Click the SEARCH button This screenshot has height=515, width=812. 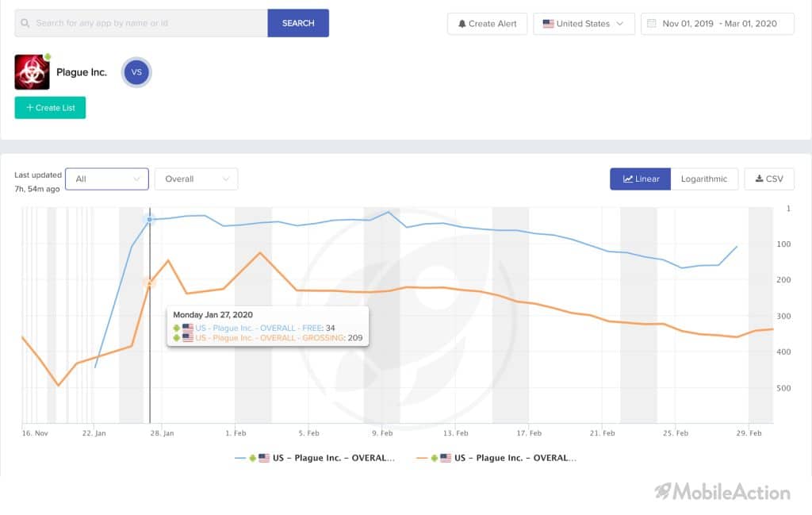(x=298, y=23)
